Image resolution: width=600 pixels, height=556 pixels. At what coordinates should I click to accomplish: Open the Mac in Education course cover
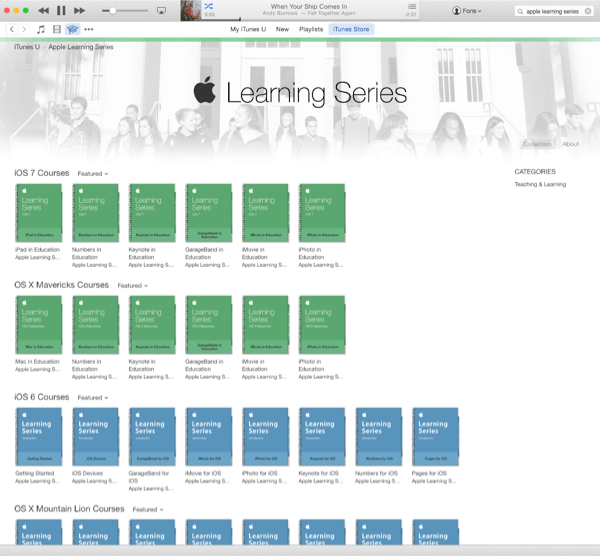point(39,324)
